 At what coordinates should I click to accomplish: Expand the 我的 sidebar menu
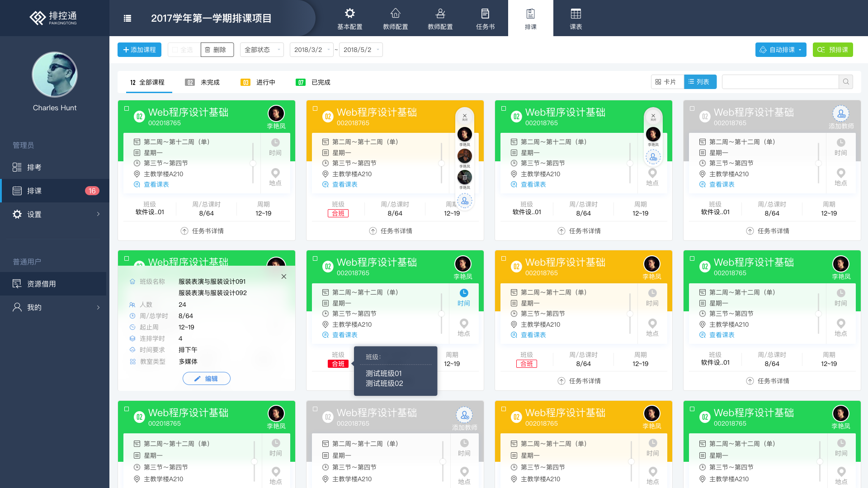point(55,307)
